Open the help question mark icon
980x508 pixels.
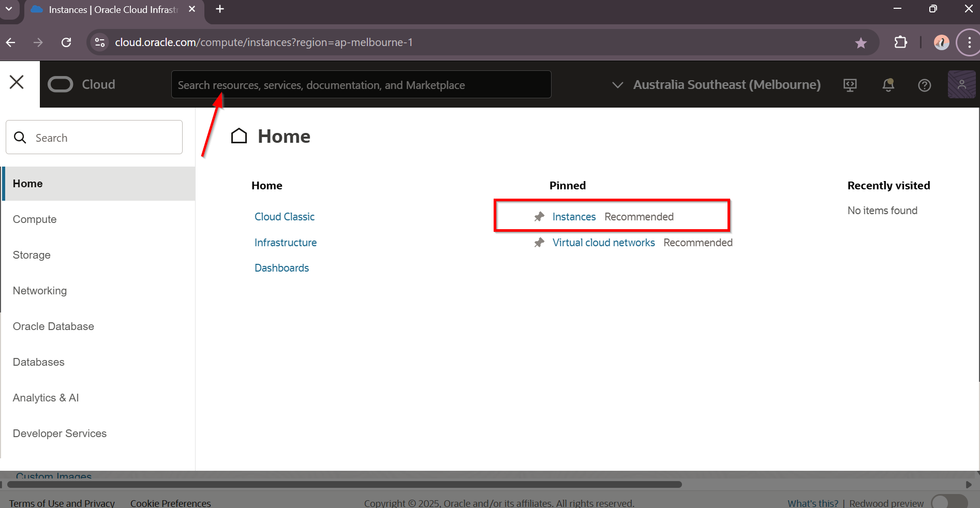coord(924,85)
